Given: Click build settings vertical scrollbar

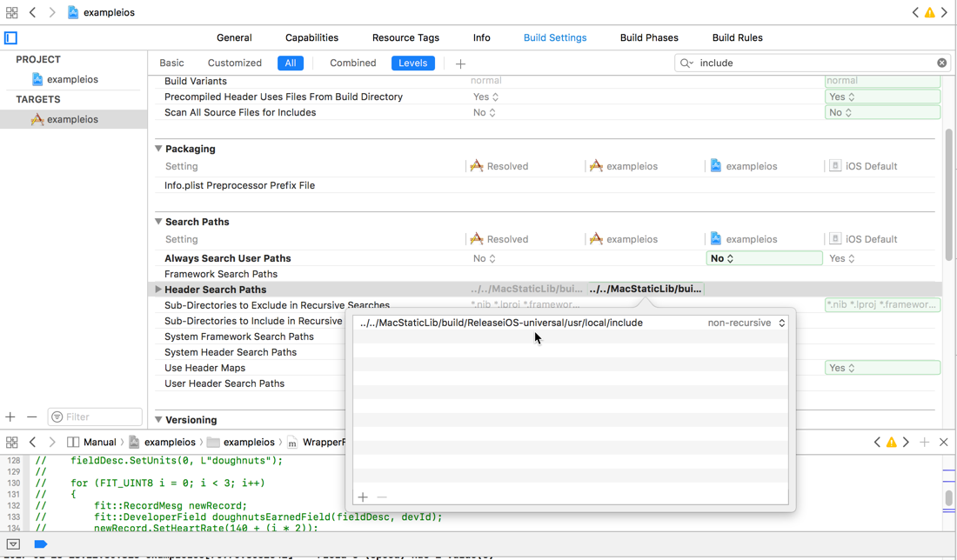Looking at the screenshot, I should [948, 195].
